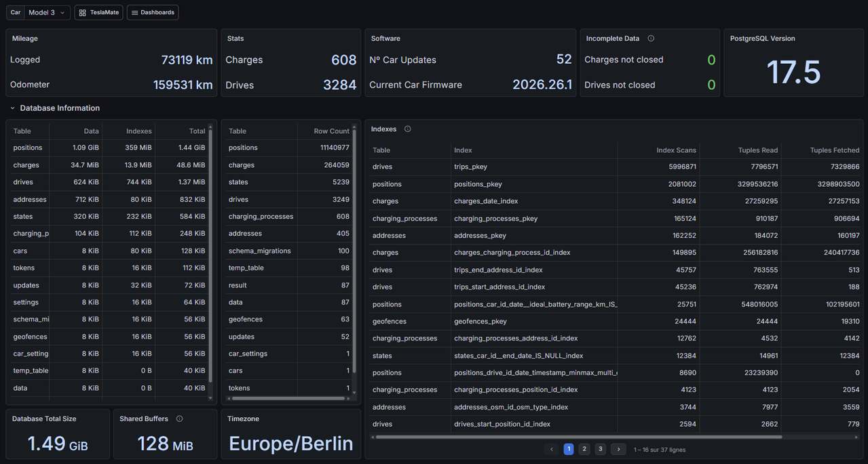868x464 pixels.
Task: Open the TeslaMate grid icon link
Action: pos(98,12)
